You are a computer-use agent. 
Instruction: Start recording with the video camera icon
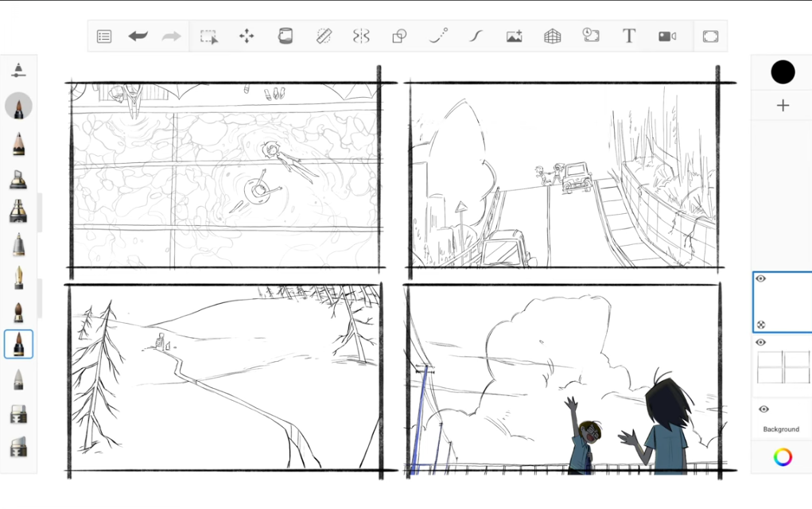[667, 37]
